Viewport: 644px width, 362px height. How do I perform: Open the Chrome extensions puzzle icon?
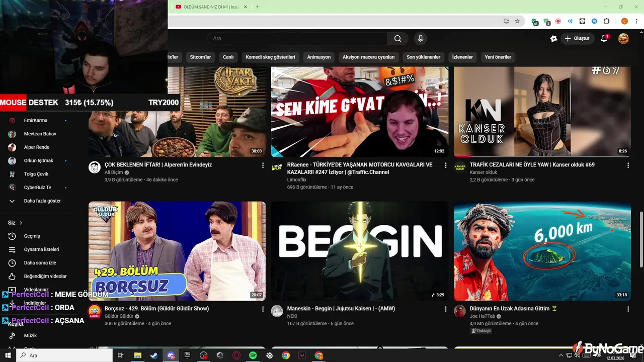pyautogui.click(x=606, y=21)
